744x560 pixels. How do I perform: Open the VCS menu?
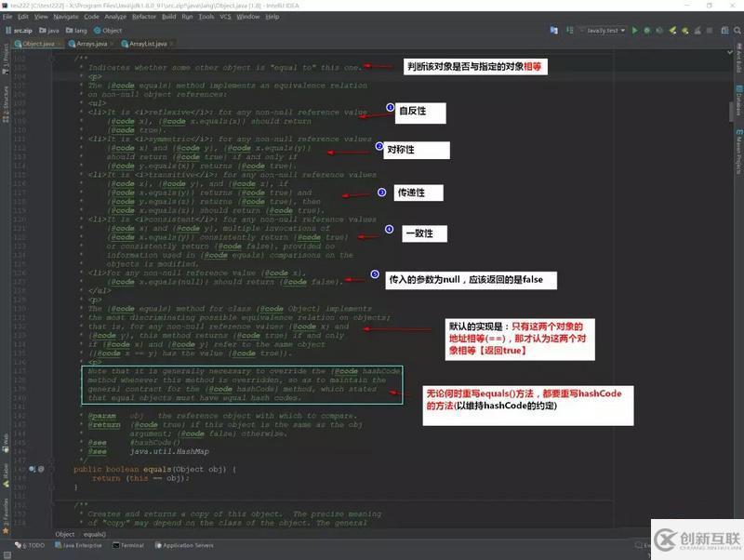(225, 17)
